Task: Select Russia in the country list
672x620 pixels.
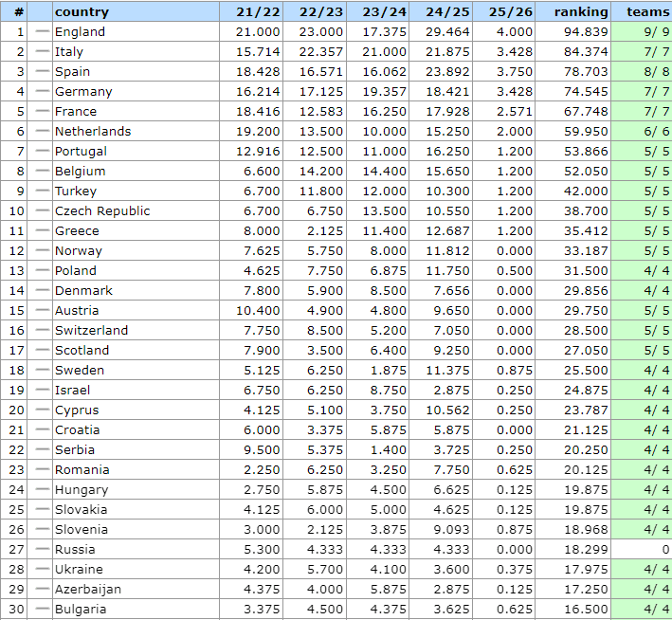Action: pos(75,549)
